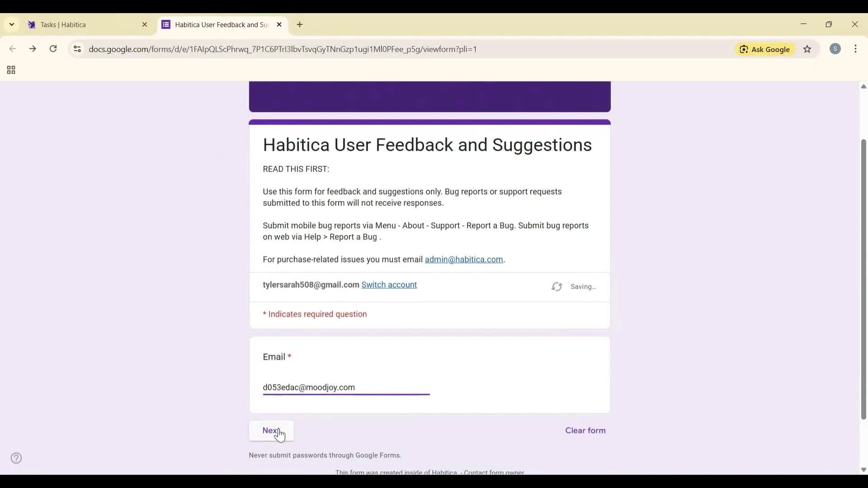Select the Email input field

345,388
